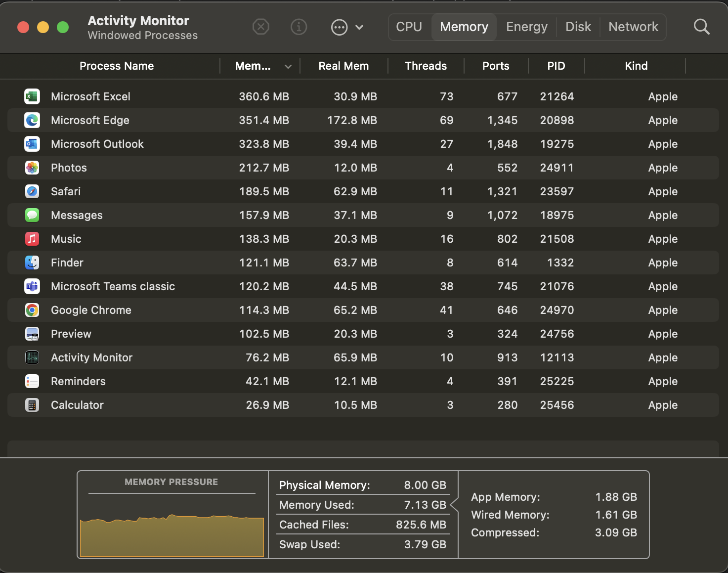Click the 360.6 MB memory value
This screenshot has width=728, height=573.
click(x=264, y=96)
